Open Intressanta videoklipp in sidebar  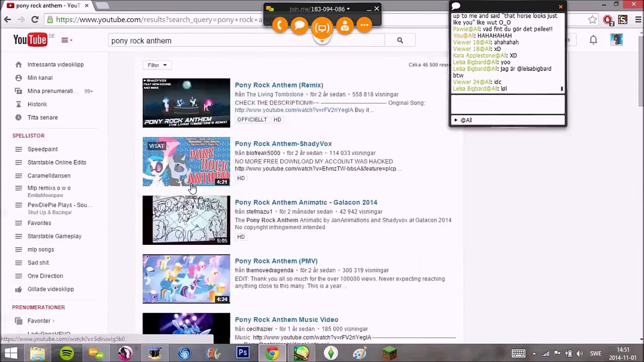coord(55,64)
